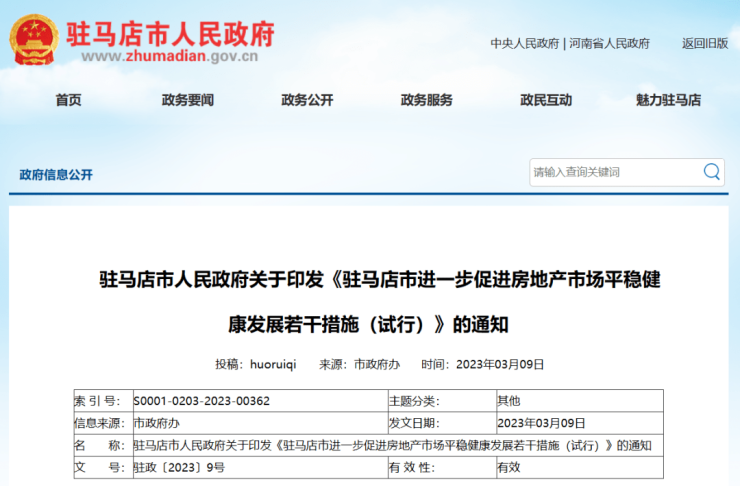Image resolution: width=740 pixels, height=486 pixels.
Task: Open the 政务服务 menu item
Action: click(426, 100)
